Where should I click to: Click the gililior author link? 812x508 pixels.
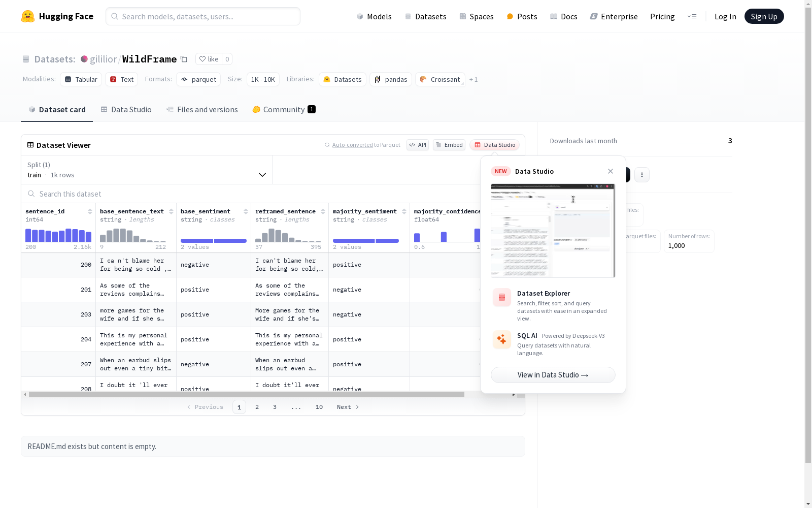pos(104,59)
